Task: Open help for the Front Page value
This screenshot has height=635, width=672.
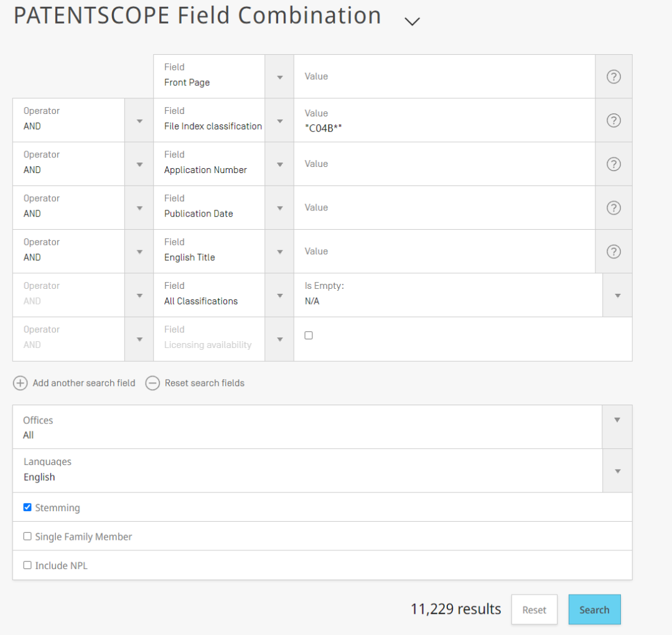Action: coord(614,77)
